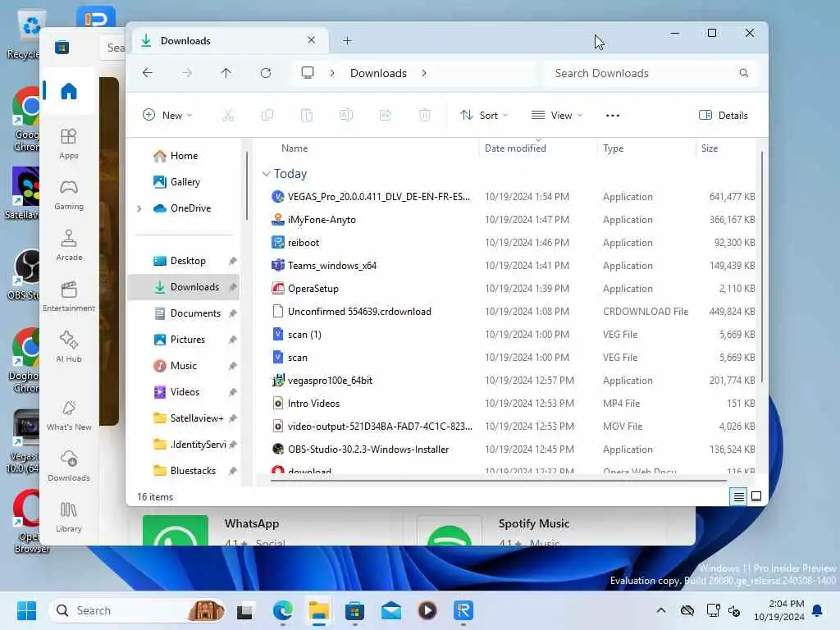Image resolution: width=840 pixels, height=630 pixels.
Task: Select Desktop in navigation pane
Action: coord(184,261)
